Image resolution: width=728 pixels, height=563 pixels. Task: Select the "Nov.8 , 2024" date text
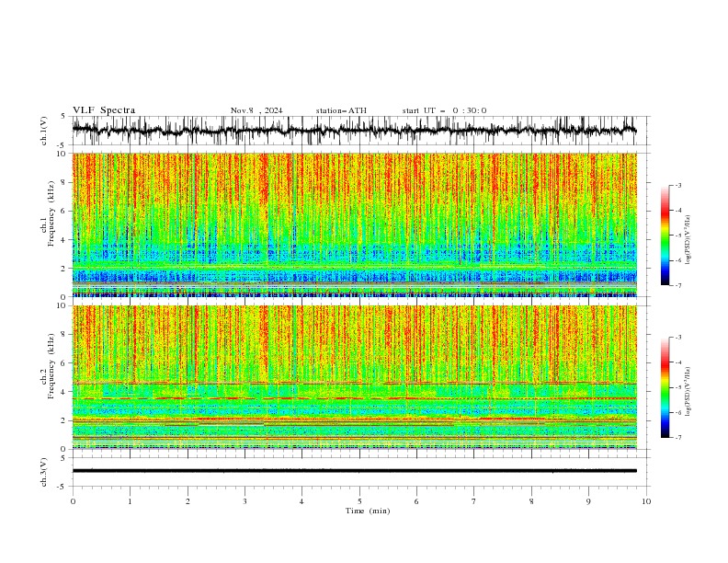click(256, 110)
